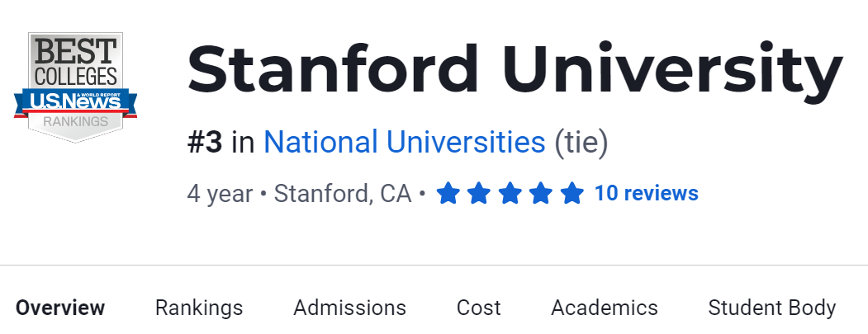
Task: Show the Student Body tab
Action: click(771, 308)
